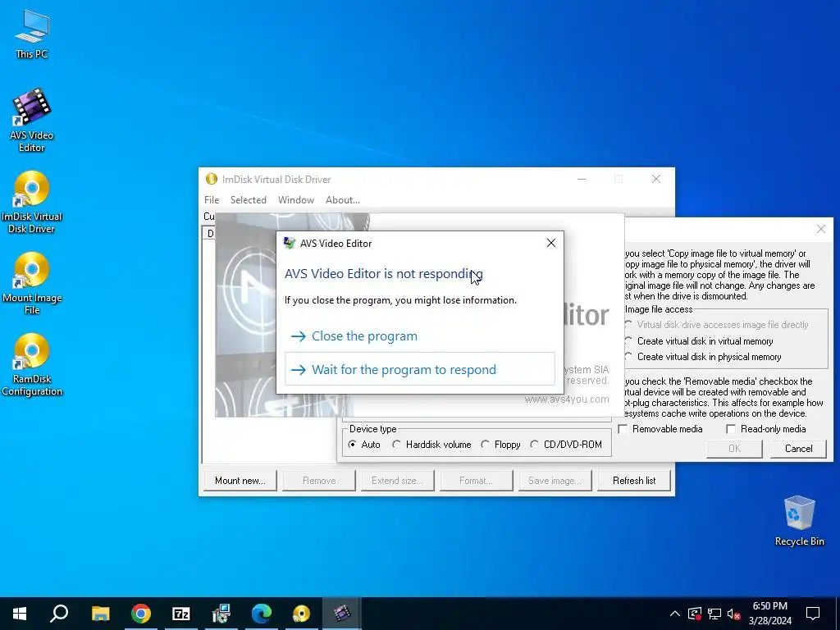Open the ImDisk About menu
This screenshot has width=840, height=630.
point(342,200)
